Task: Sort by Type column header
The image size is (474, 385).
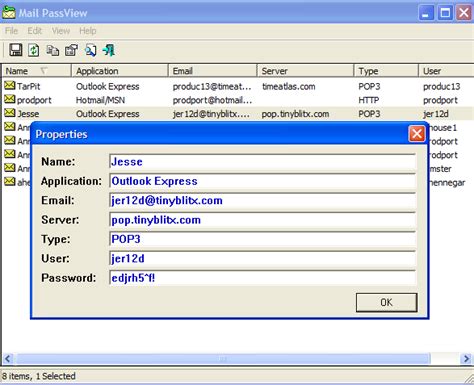Action: tap(386, 71)
